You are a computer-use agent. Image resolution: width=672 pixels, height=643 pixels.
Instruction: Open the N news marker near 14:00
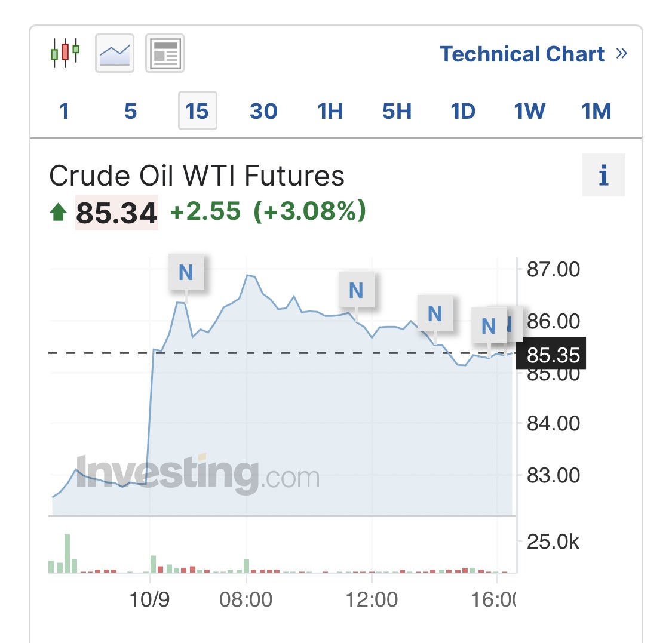[435, 313]
